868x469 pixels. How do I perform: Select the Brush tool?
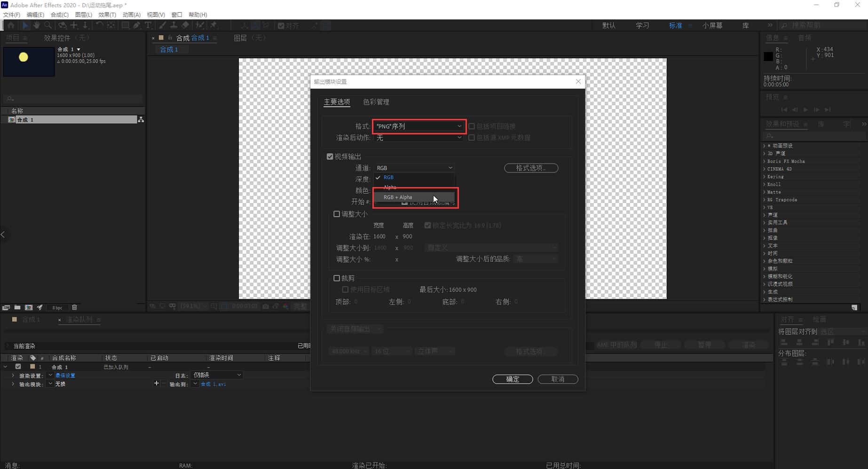tap(162, 25)
